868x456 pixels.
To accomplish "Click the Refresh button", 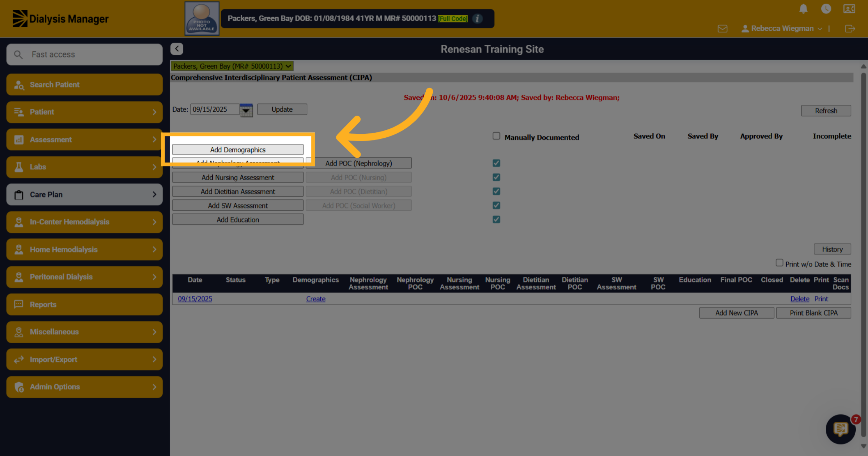I will 826,111.
